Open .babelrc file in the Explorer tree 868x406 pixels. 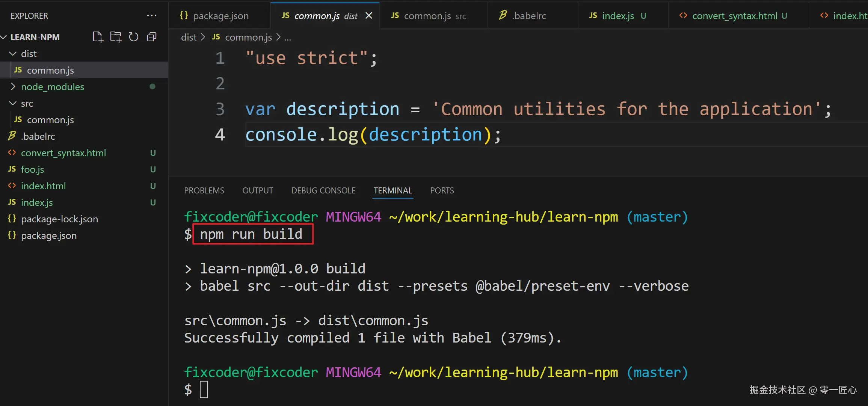[x=38, y=136]
